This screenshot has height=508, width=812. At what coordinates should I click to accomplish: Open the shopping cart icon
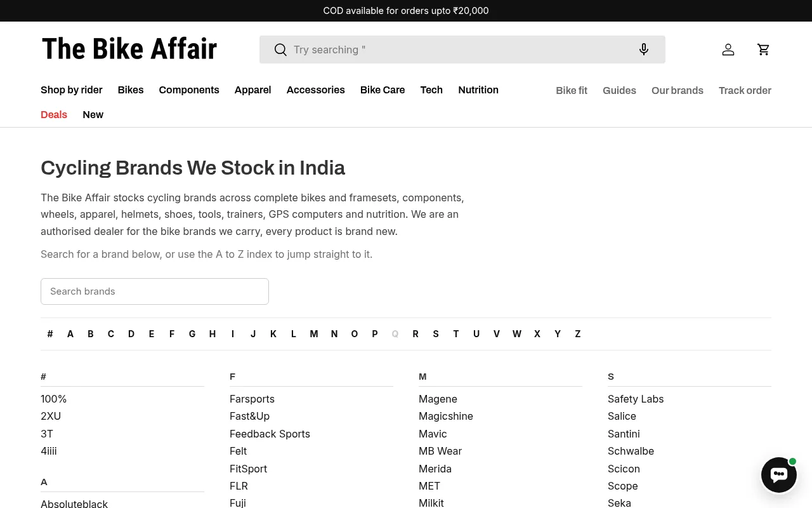(x=764, y=50)
